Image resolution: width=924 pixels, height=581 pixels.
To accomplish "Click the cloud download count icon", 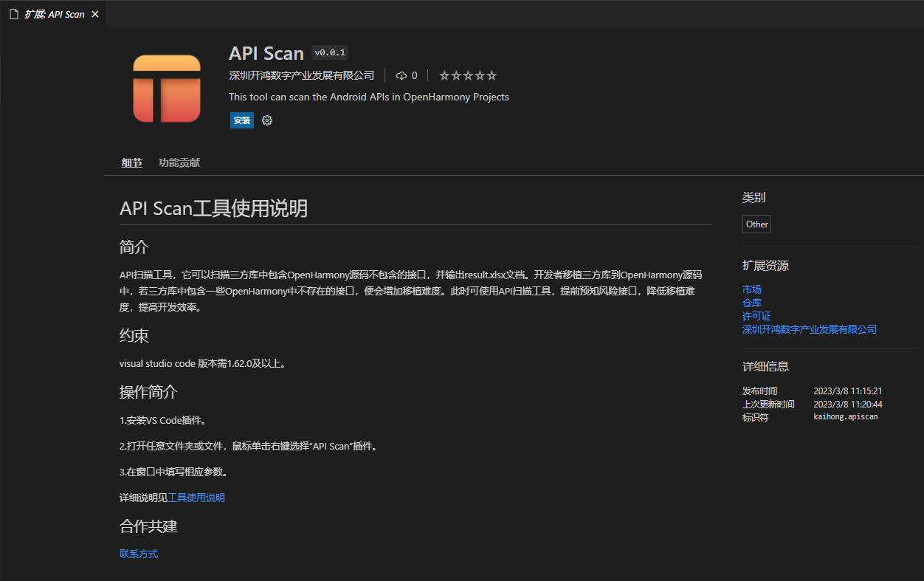I will (x=401, y=75).
